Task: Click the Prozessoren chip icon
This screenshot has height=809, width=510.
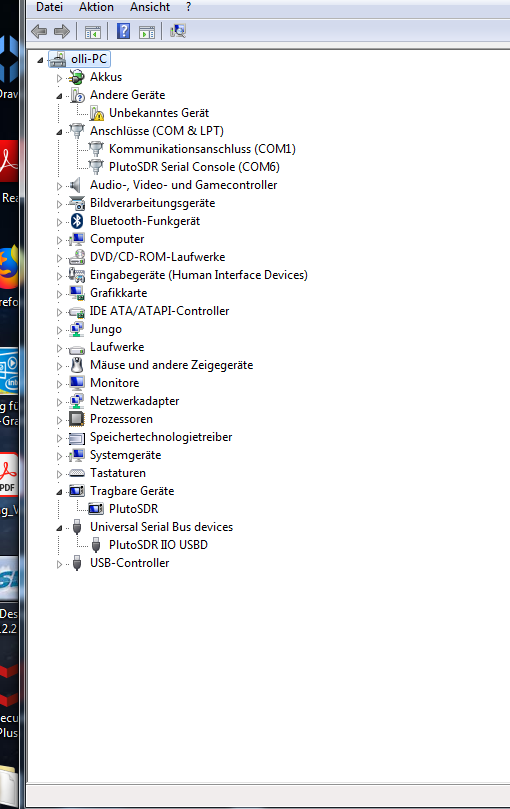Action: 76,419
